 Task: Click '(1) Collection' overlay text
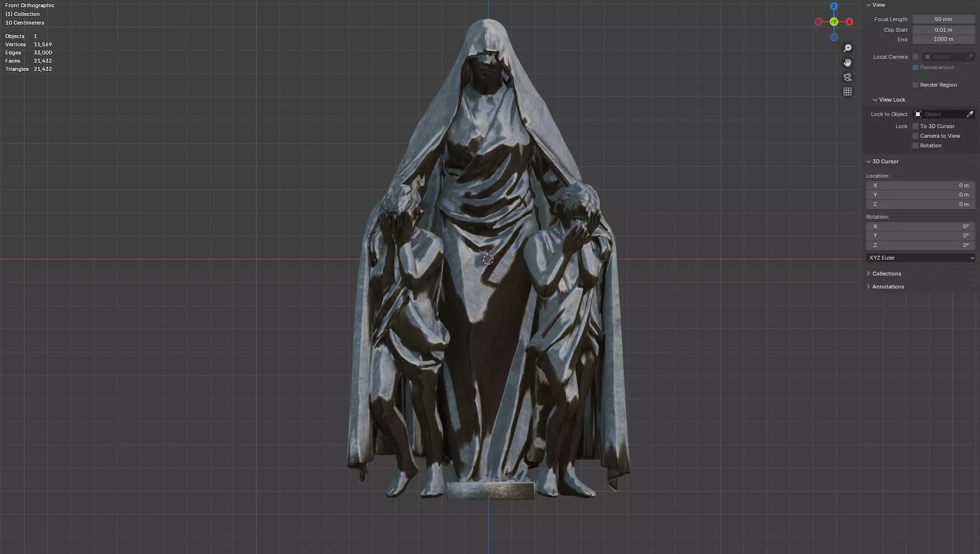[23, 14]
